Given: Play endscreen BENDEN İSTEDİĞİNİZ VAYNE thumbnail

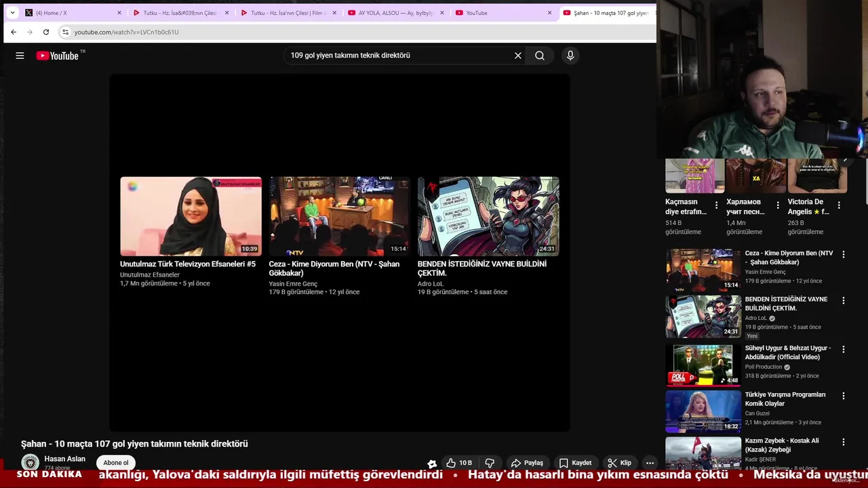Looking at the screenshot, I should (488, 216).
